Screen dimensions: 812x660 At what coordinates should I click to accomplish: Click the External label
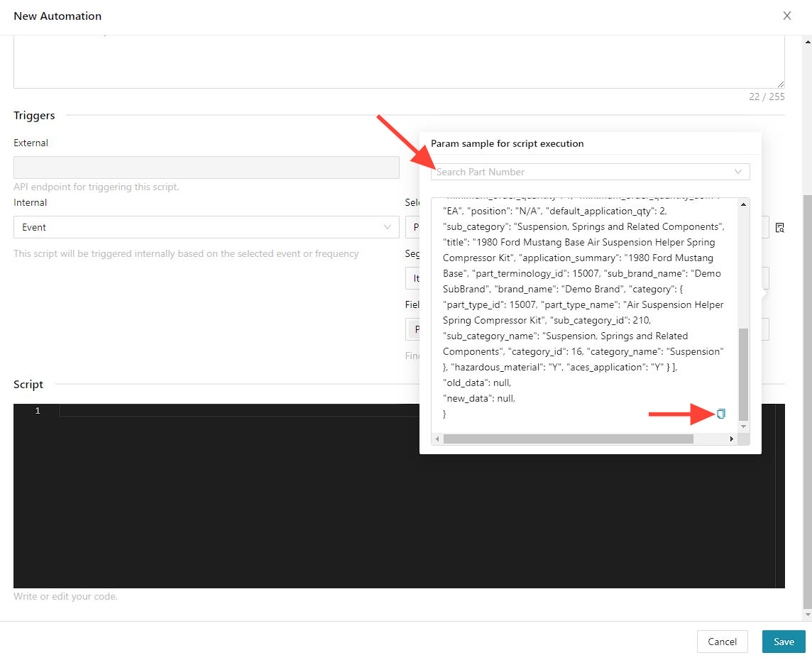(x=31, y=143)
